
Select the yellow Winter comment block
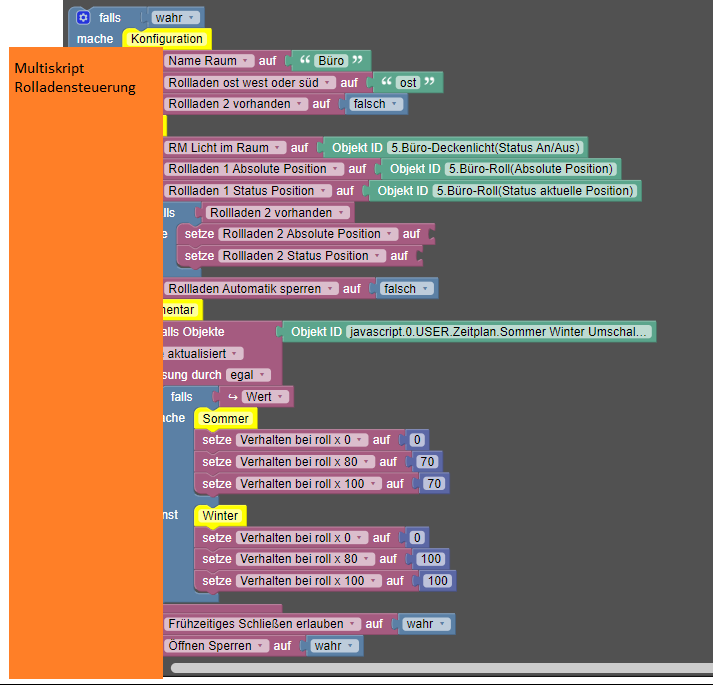pos(220,516)
